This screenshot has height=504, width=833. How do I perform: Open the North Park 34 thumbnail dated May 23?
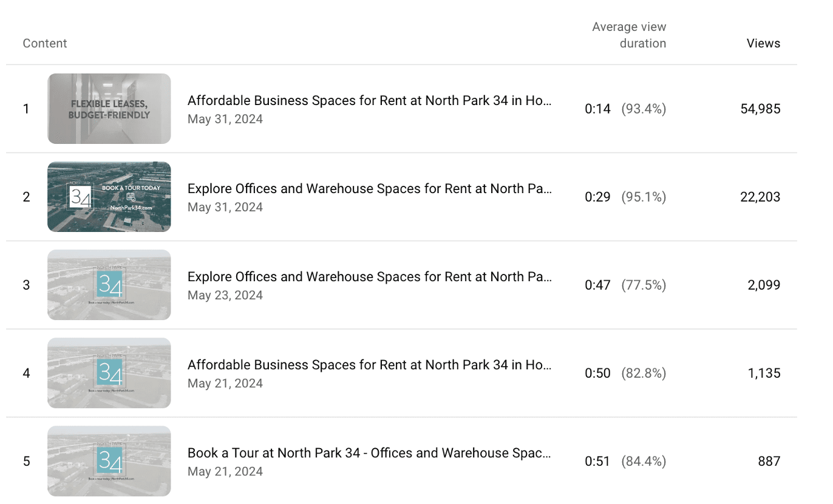pyautogui.click(x=109, y=284)
